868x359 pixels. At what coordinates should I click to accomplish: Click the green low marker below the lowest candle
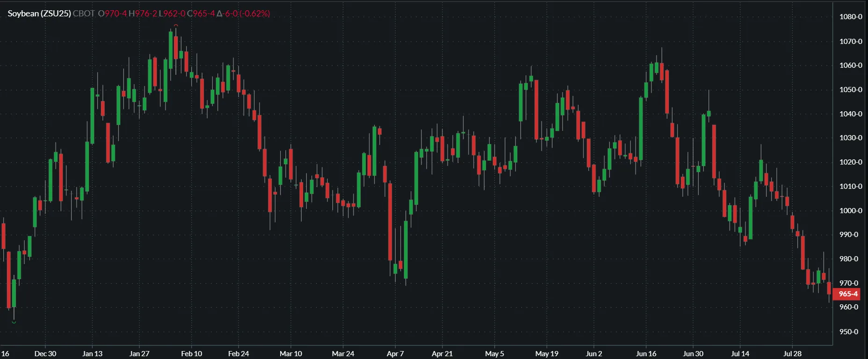click(14, 322)
